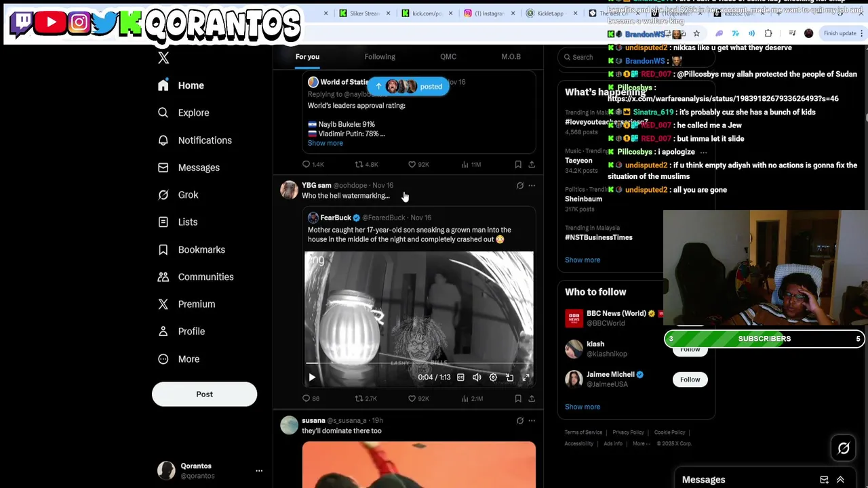Switch to the For you tab

(x=307, y=57)
